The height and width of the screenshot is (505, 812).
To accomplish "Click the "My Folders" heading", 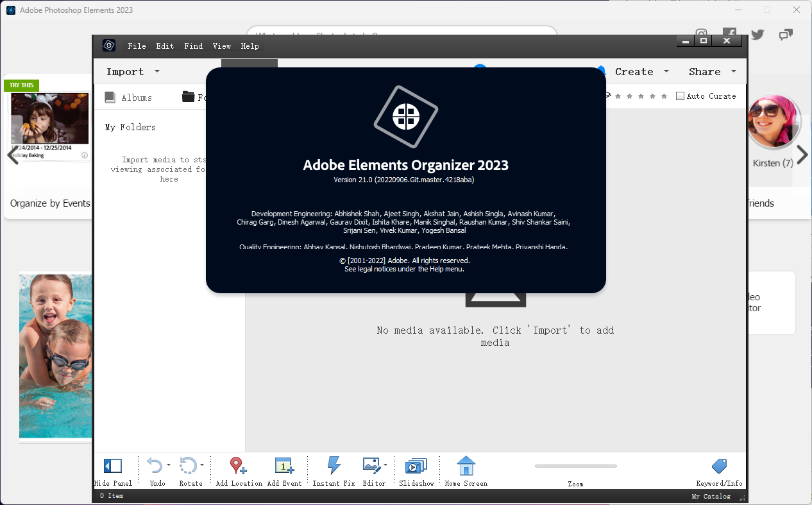I will 130,127.
